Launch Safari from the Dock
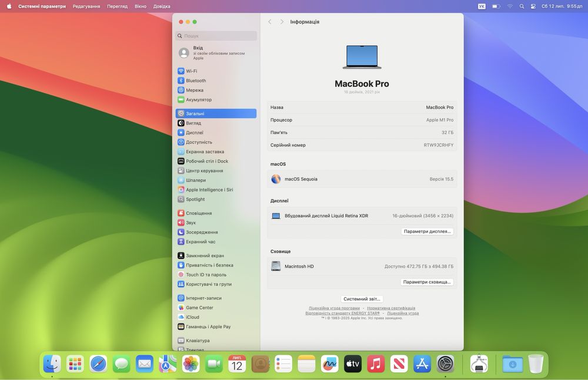The height and width of the screenshot is (380, 588). point(98,364)
